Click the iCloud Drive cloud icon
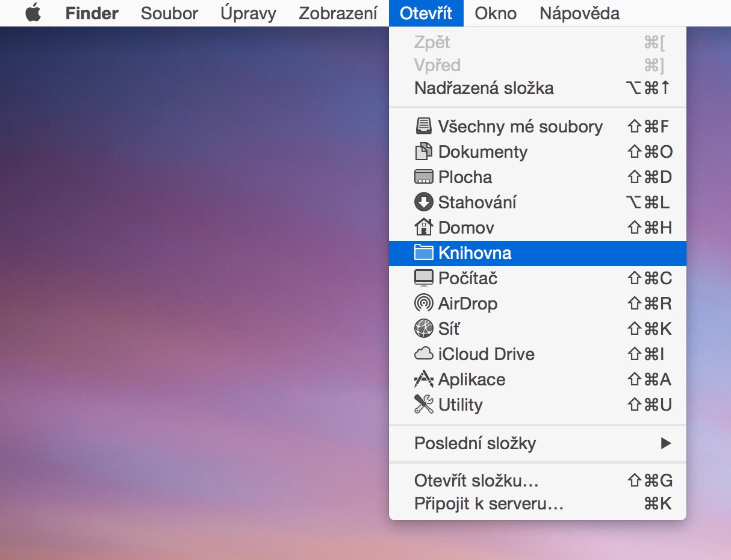Viewport: 731px width, 560px height. pyautogui.click(x=424, y=354)
